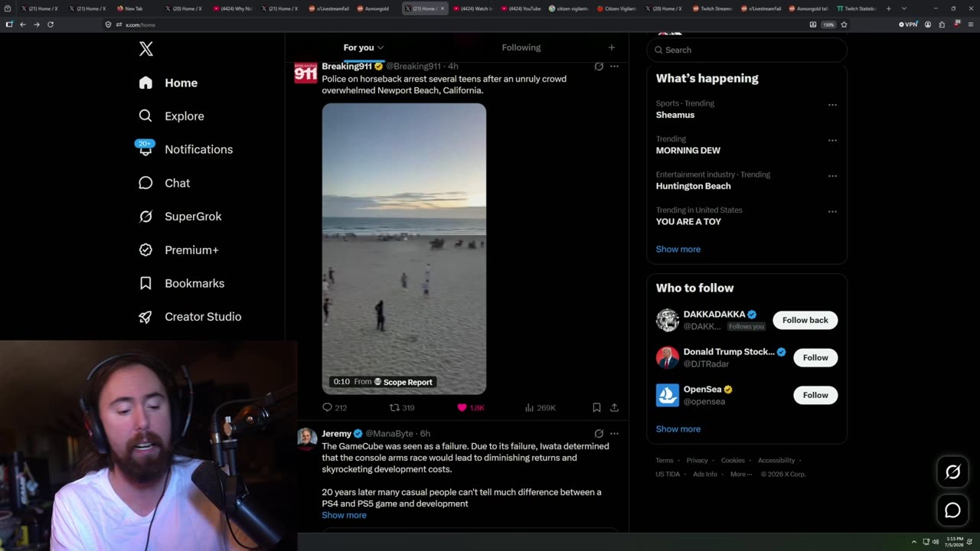Open Notifications with the 20+ badge
This screenshot has width=980, height=551.
tap(185, 149)
